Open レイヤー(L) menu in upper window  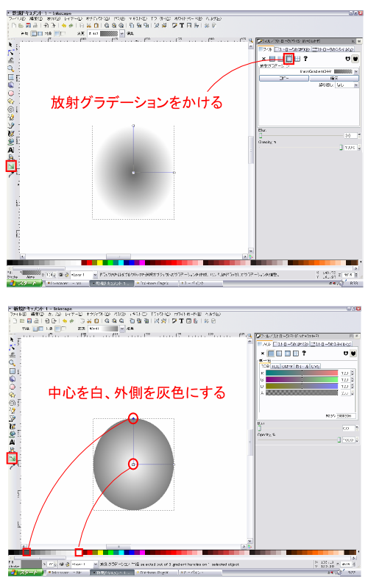coord(73,18)
